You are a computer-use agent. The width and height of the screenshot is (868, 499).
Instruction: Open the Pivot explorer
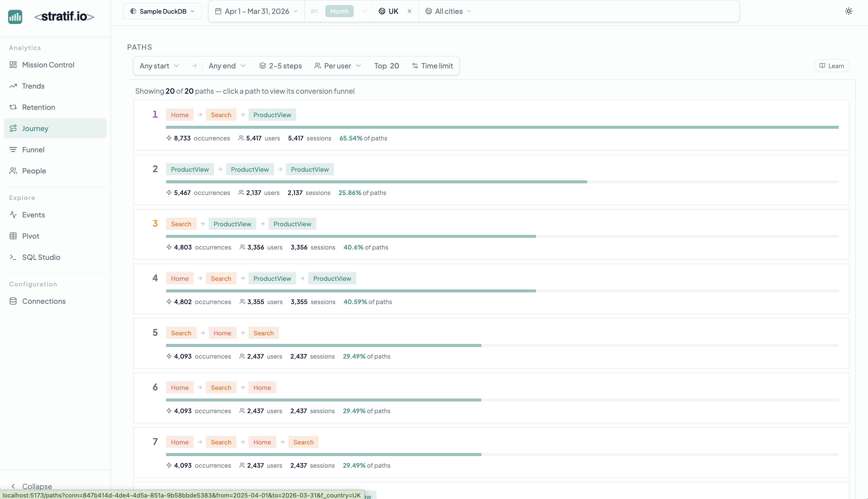click(55, 236)
